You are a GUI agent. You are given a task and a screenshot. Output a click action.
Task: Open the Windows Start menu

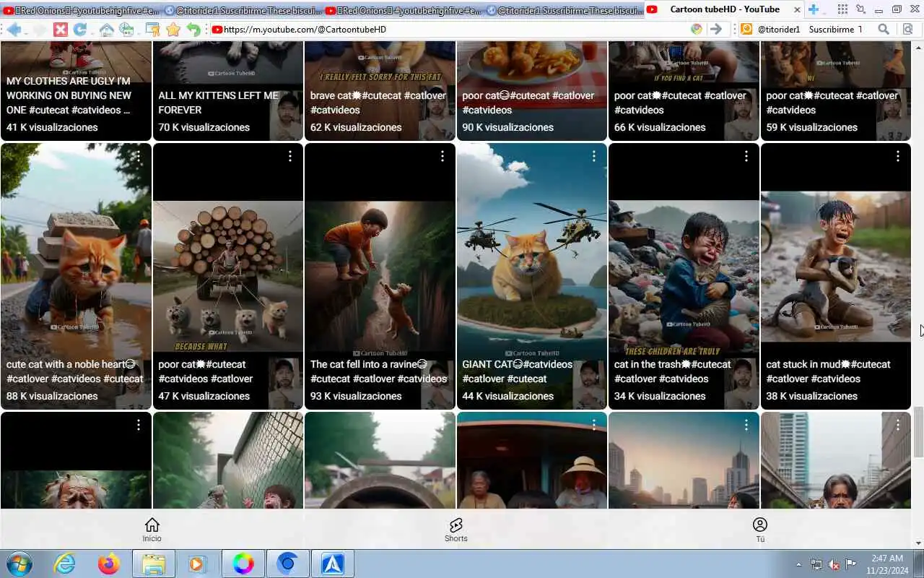point(19,564)
